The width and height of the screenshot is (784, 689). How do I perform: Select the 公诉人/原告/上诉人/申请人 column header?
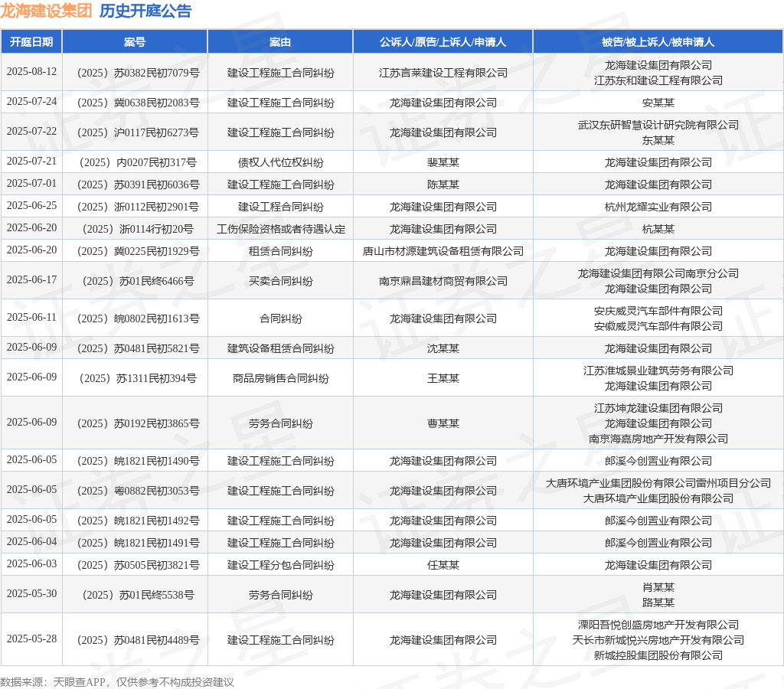[443, 42]
